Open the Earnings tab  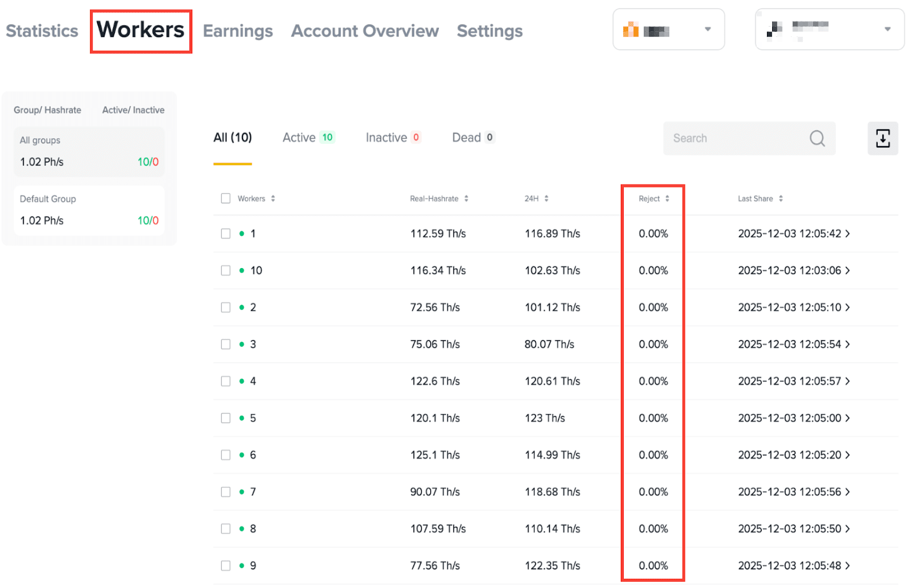coord(238,31)
